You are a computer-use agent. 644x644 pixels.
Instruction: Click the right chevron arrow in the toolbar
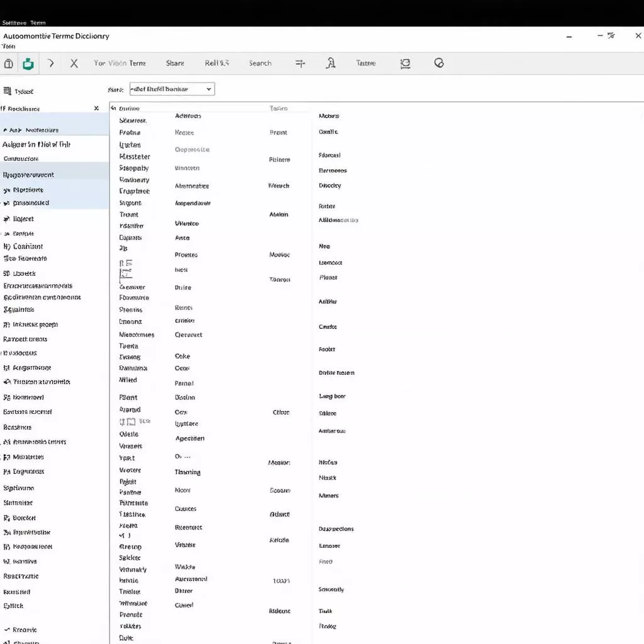click(51, 64)
